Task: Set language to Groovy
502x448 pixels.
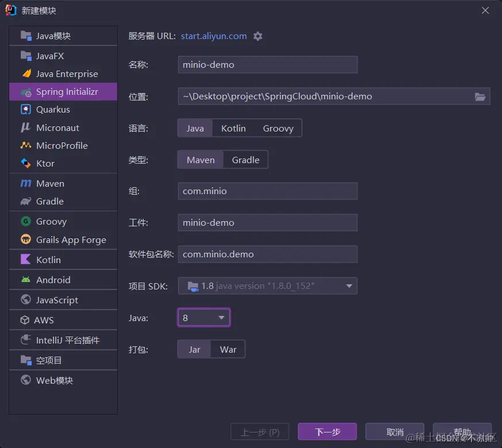Action: pyautogui.click(x=278, y=128)
